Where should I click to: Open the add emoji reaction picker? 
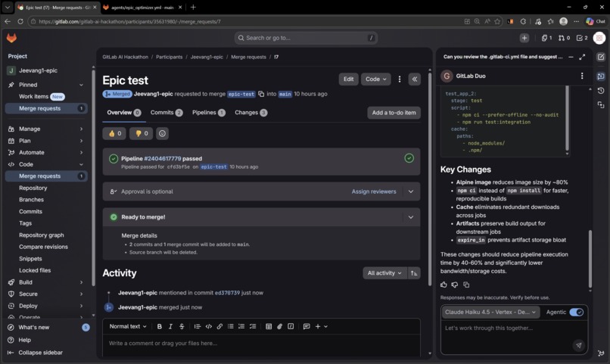click(162, 133)
